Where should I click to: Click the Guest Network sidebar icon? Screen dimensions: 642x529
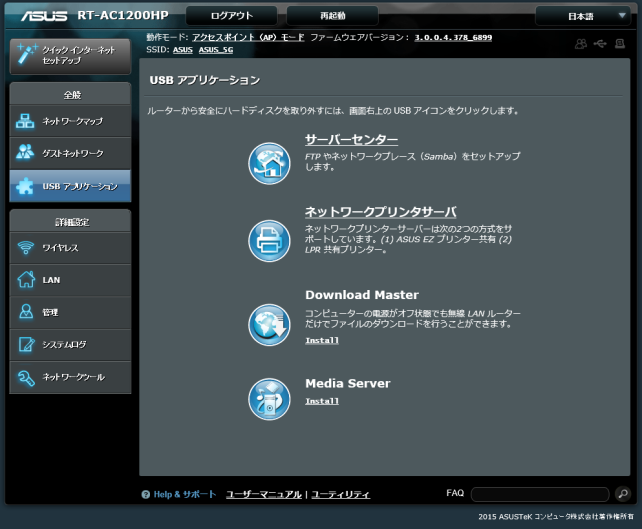[x=25, y=152]
